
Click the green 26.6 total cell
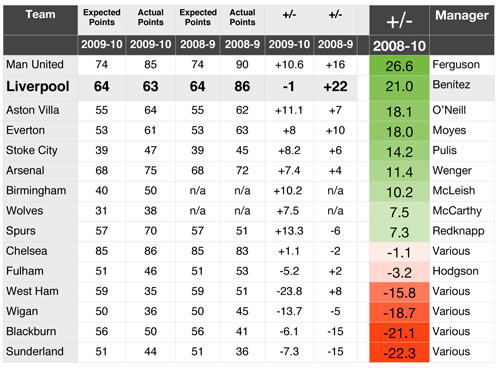pyautogui.click(x=399, y=66)
